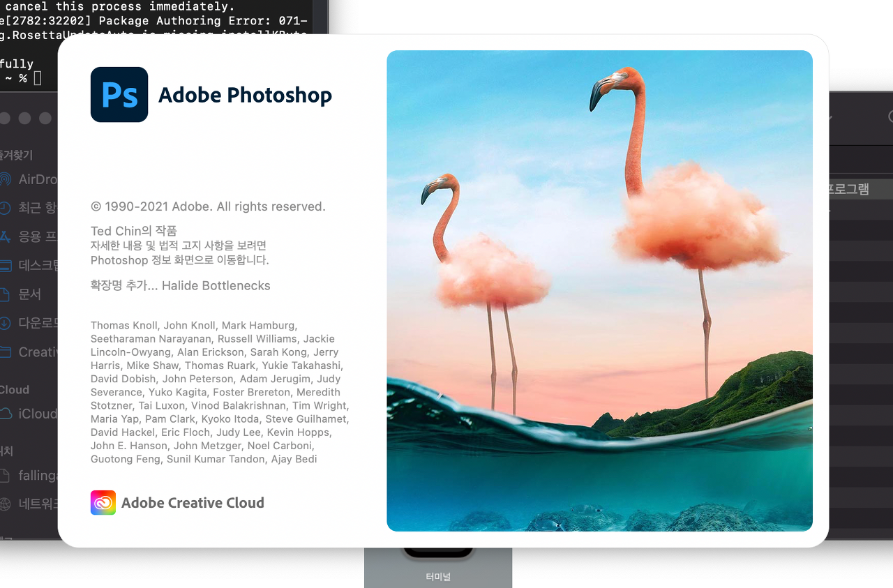The width and height of the screenshot is (893, 588).
Task: Click the Adobe Photoshop title text
Action: (245, 96)
